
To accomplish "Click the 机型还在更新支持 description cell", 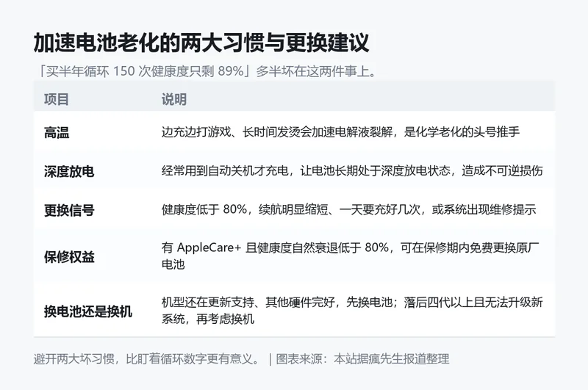I will 352,311.
